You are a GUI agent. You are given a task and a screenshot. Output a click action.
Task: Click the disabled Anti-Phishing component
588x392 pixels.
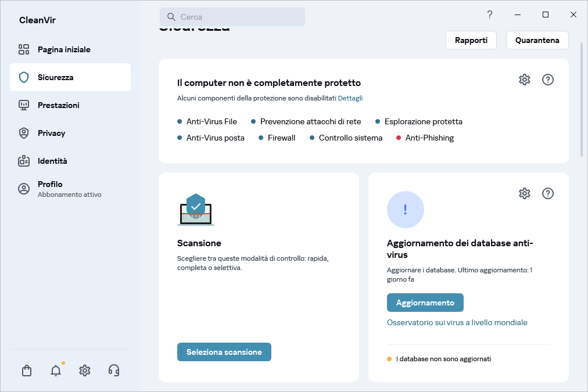click(x=425, y=138)
